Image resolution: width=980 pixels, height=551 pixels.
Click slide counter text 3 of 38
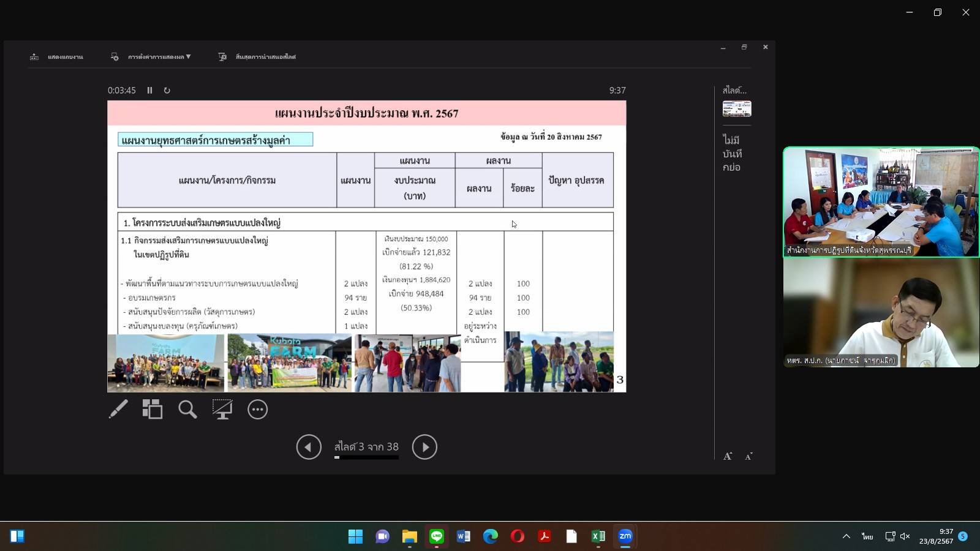366,446
